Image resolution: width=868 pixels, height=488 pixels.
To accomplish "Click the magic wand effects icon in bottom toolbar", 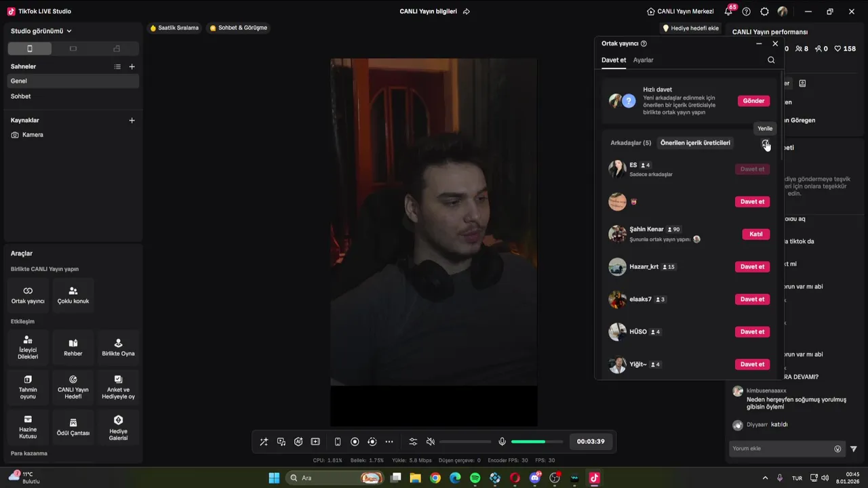I will tap(264, 442).
